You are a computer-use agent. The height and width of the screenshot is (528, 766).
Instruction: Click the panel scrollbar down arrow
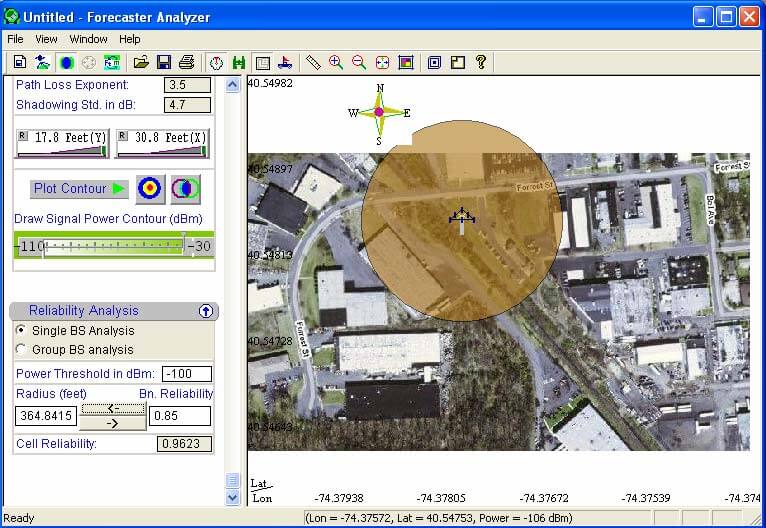(x=233, y=498)
